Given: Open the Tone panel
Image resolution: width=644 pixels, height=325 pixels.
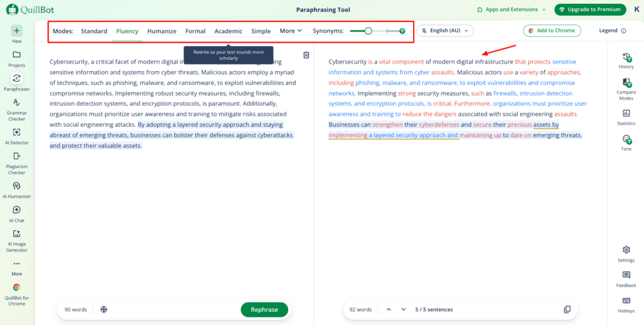Looking at the screenshot, I should coord(626,143).
